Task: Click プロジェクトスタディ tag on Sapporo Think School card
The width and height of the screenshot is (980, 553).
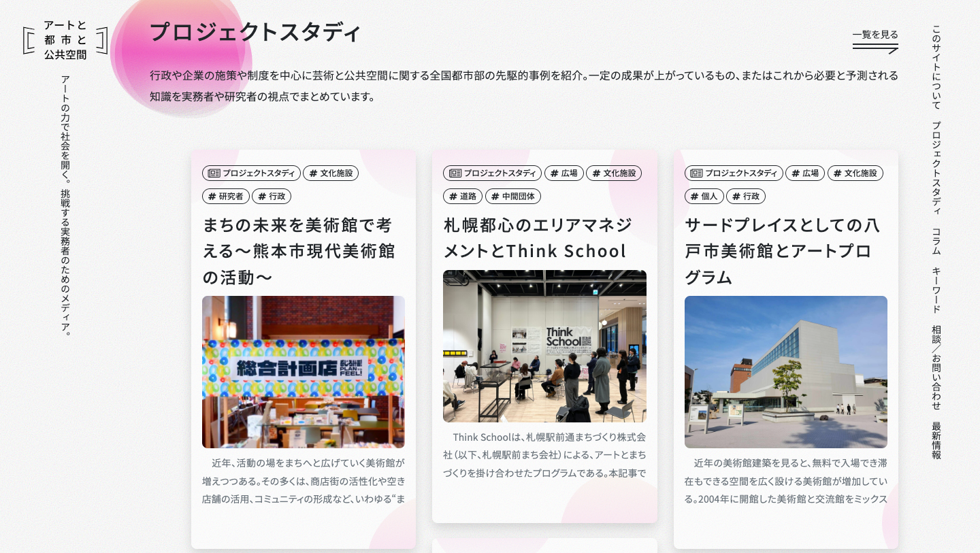Action: (492, 173)
